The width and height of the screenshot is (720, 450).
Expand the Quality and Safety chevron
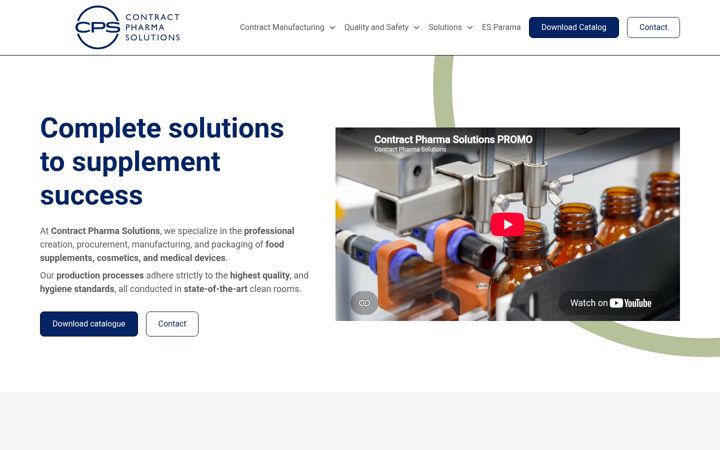[x=416, y=28]
